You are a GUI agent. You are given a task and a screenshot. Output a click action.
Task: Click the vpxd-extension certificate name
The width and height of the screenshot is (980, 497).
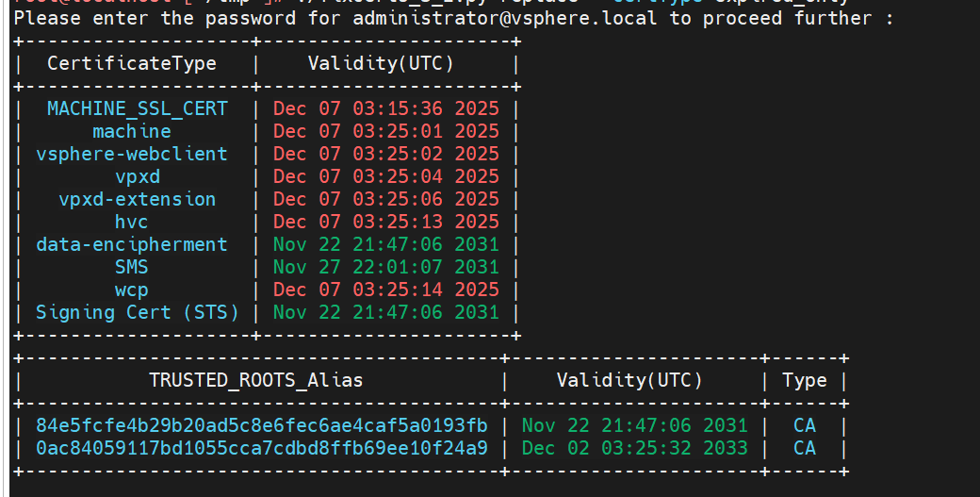tap(137, 199)
